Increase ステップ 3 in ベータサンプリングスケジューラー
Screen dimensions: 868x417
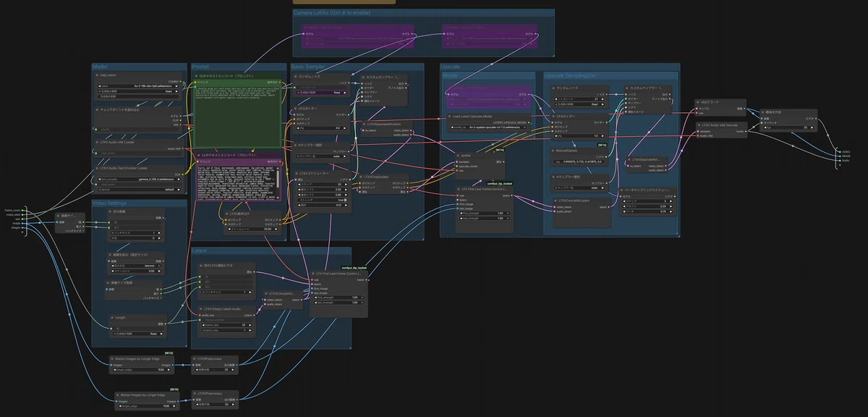pos(671,201)
